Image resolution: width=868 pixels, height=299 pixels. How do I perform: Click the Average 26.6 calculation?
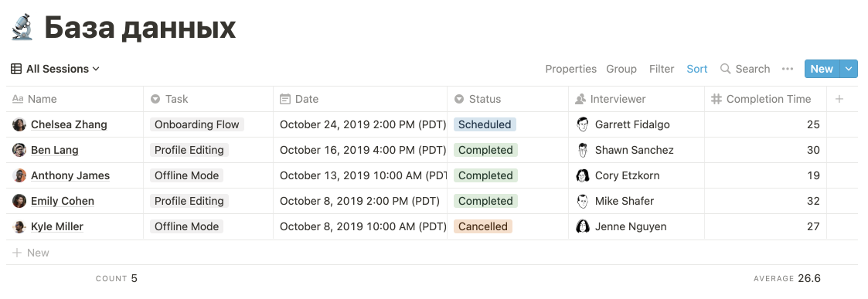pyautogui.click(x=787, y=278)
